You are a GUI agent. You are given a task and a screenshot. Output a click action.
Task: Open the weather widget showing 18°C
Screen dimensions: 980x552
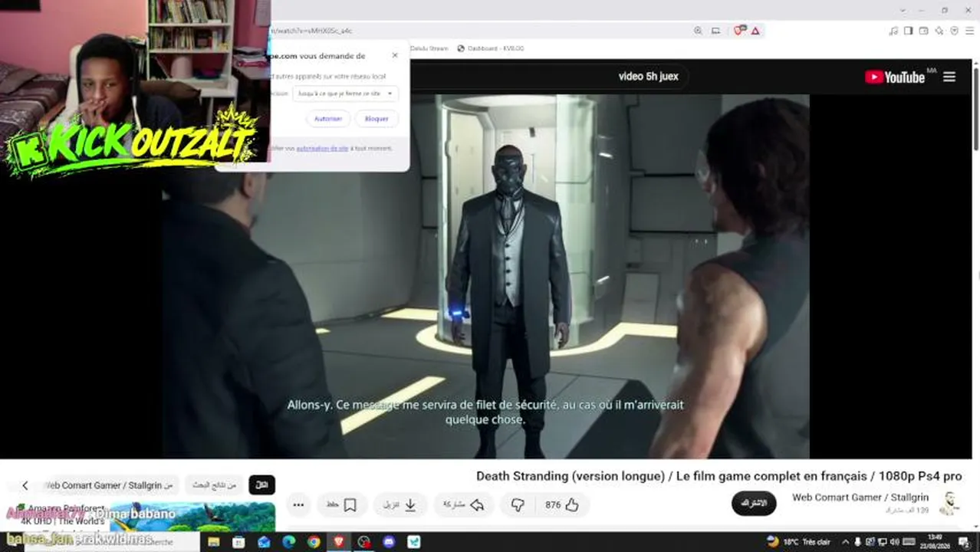coord(798,542)
